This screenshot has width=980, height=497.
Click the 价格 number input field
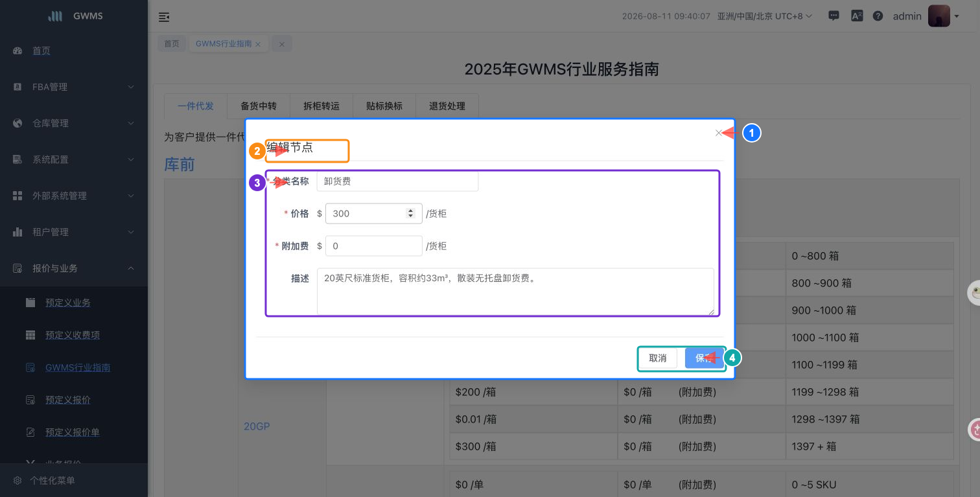pyautogui.click(x=374, y=213)
